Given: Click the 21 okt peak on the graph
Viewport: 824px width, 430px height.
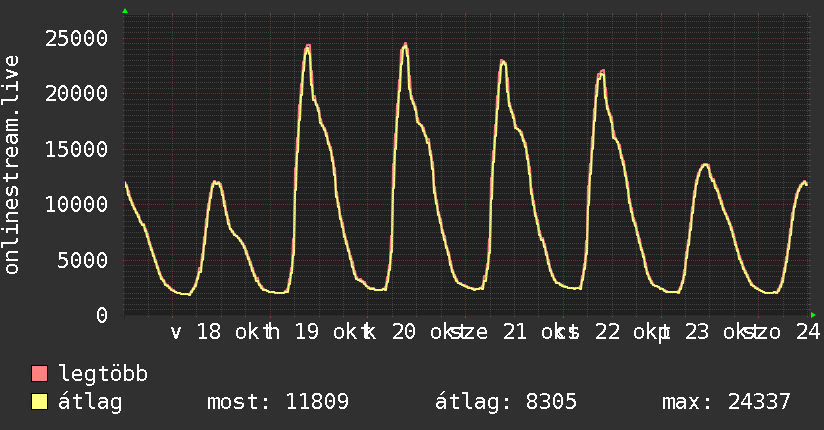Looking at the screenshot, I should [x=503, y=63].
